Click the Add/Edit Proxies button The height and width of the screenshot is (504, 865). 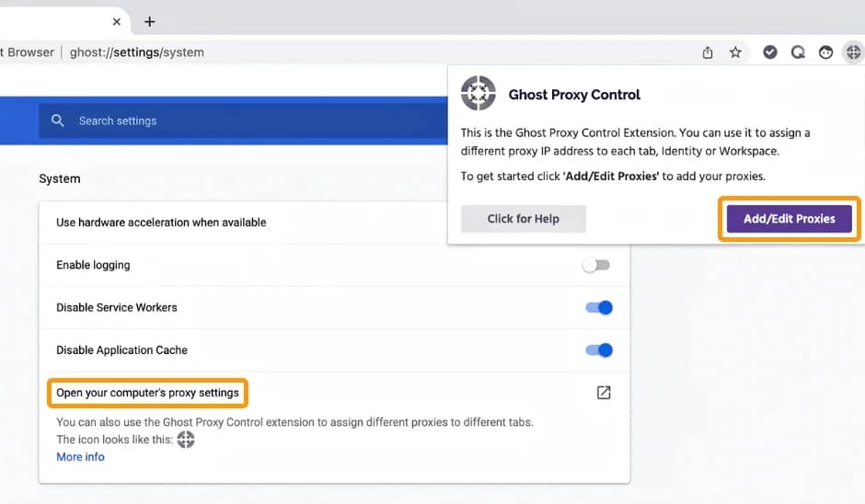pyautogui.click(x=789, y=219)
